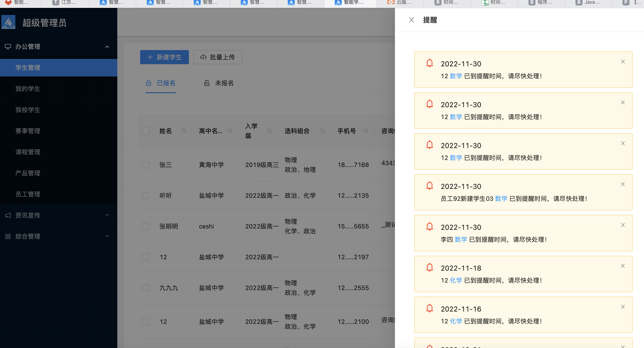Click 2019级高三 enrollment cell
Viewport: 644px width, 348px height.
(x=262, y=165)
